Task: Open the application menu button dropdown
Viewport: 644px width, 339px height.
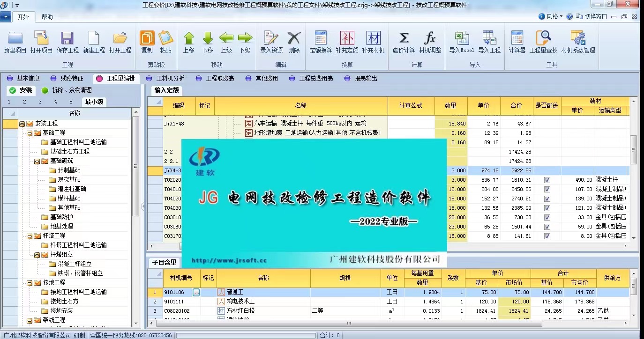Action: click(x=6, y=17)
